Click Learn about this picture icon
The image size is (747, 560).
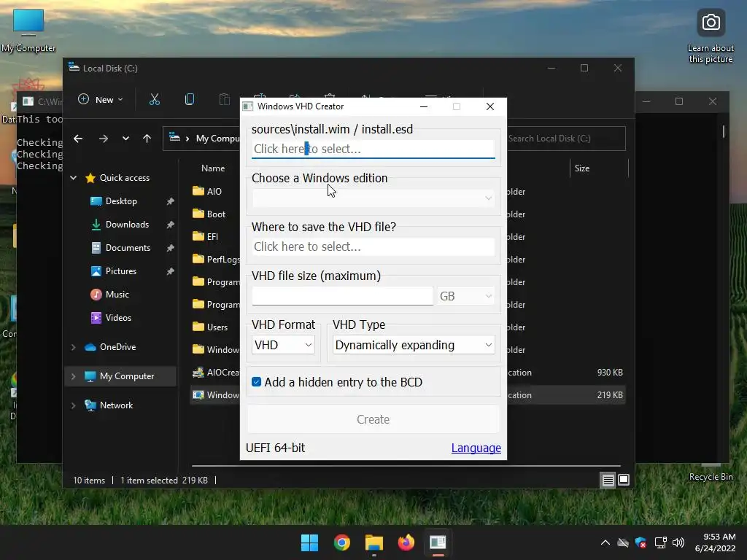coord(711,37)
